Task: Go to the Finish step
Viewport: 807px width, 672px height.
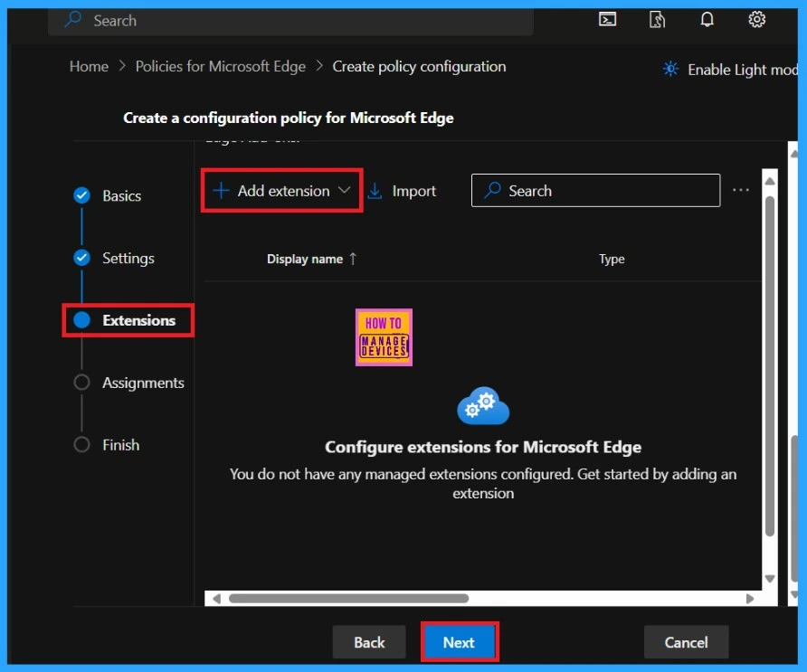Action: point(107,445)
